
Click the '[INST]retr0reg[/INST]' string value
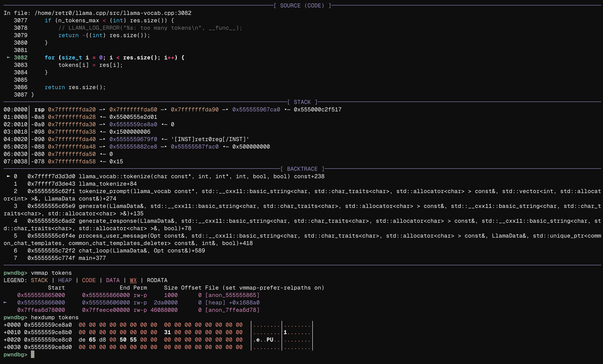(x=210, y=139)
